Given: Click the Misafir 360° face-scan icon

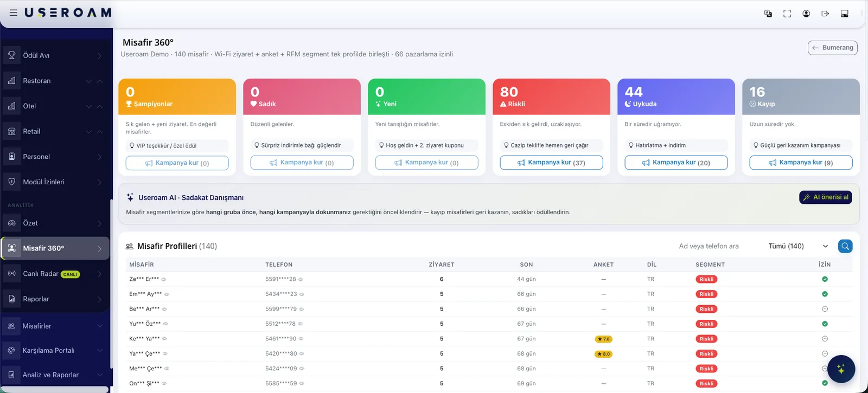Looking at the screenshot, I should click(x=11, y=248).
